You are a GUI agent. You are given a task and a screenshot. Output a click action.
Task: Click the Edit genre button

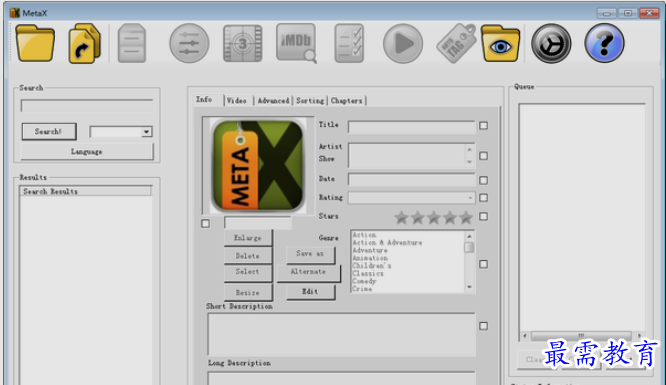310,292
